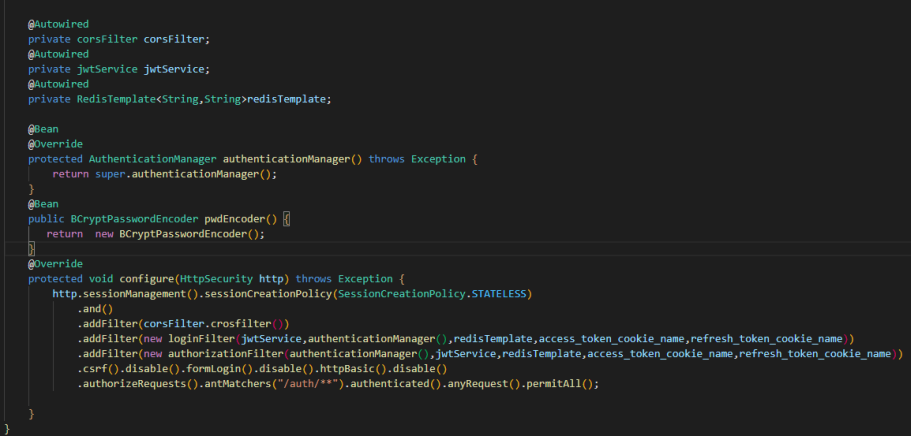Click the @Autowired annotation above the jwtService field
The image size is (911, 436).
[x=58, y=54]
